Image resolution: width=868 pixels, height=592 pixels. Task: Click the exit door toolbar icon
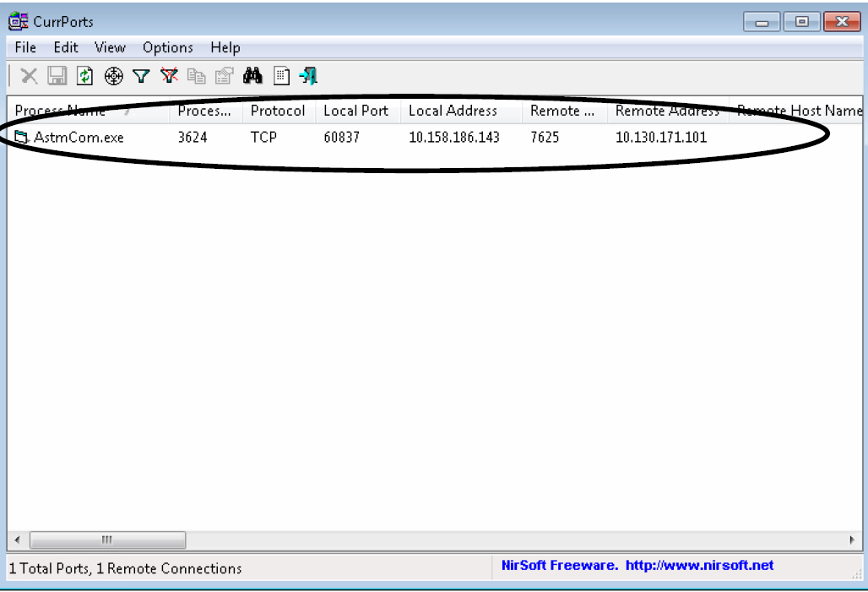(x=308, y=76)
